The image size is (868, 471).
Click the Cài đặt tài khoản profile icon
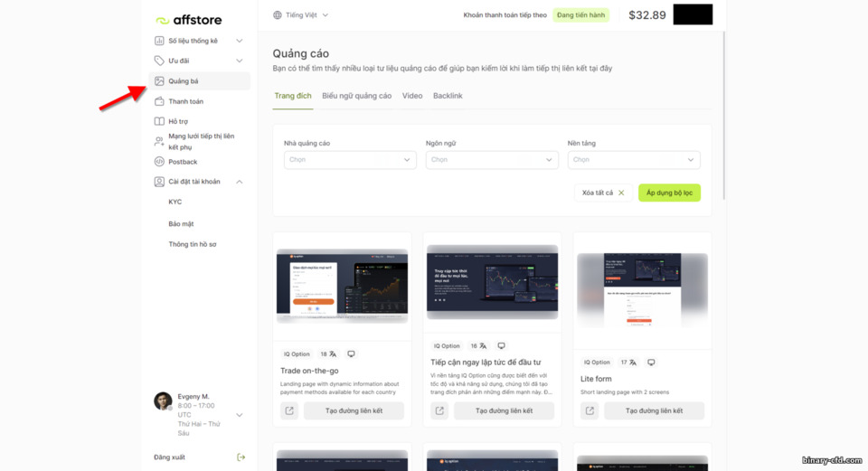[159, 182]
